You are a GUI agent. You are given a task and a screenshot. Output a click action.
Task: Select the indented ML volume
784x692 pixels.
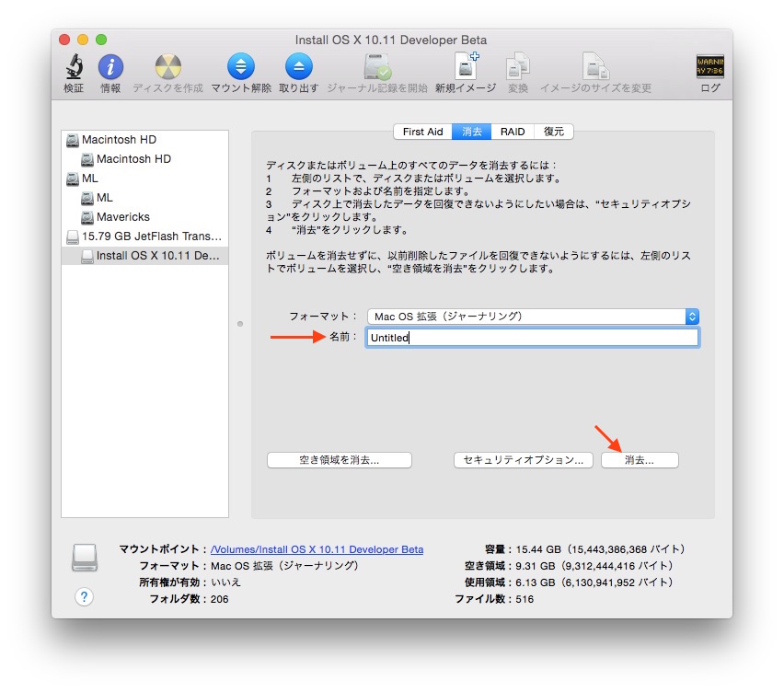click(145, 198)
